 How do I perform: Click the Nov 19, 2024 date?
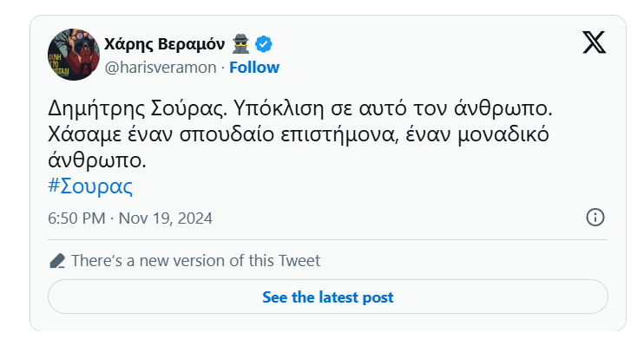(x=165, y=218)
